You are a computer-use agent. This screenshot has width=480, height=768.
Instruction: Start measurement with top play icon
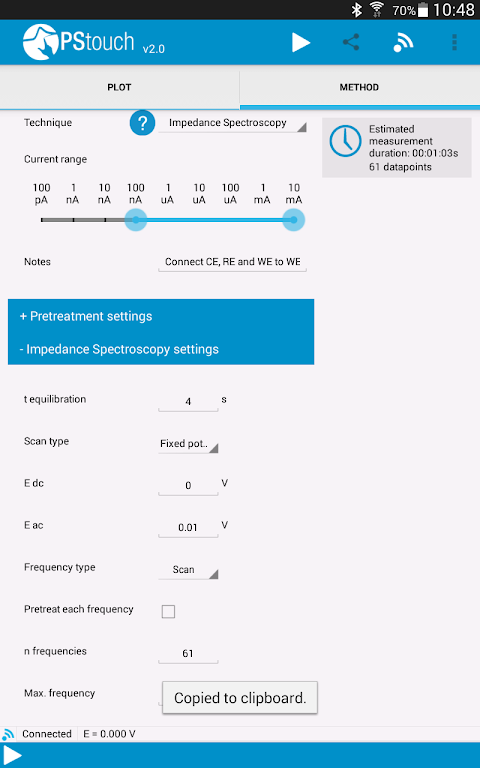point(301,43)
